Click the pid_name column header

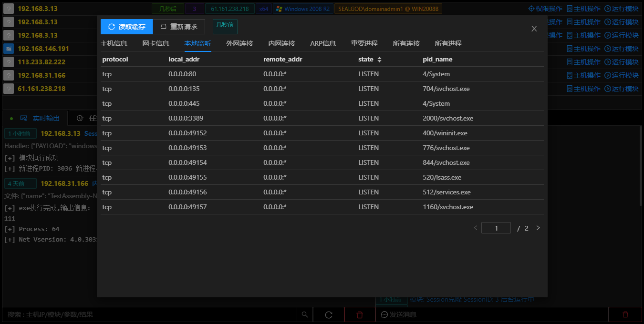coord(437,59)
